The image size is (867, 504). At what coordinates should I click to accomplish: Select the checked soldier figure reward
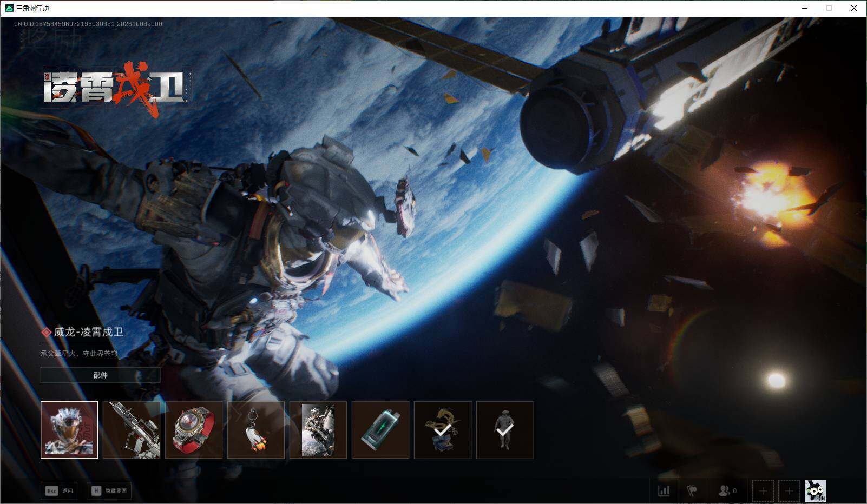pos(505,430)
